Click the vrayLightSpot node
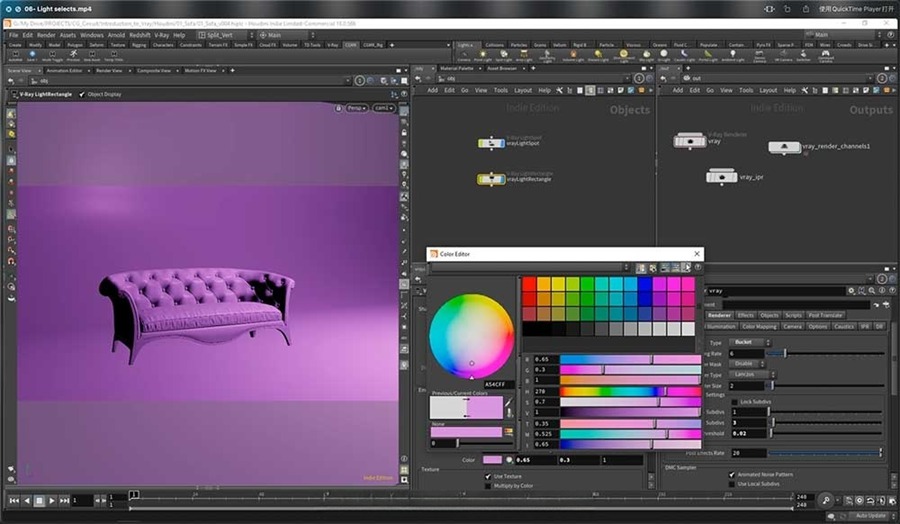 click(491, 143)
